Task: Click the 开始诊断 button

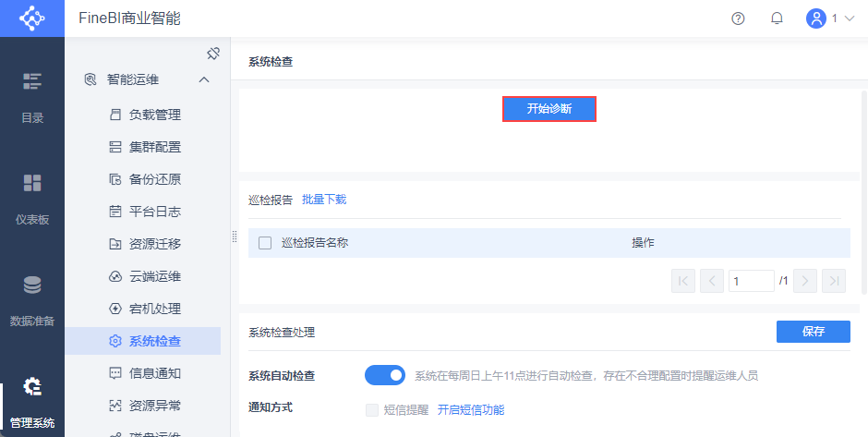Action: point(549,109)
